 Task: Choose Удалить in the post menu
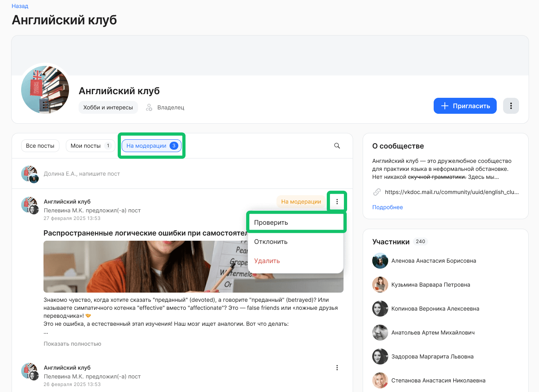click(x=296, y=261)
